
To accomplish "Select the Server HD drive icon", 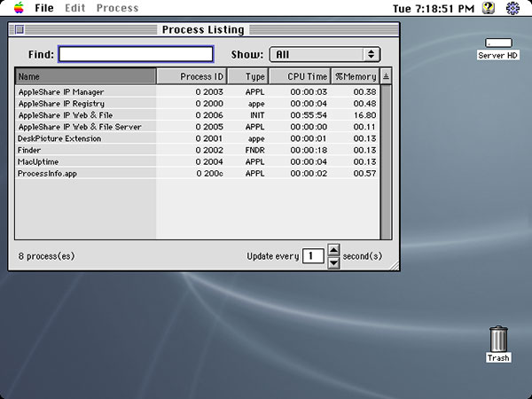I will point(497,43).
